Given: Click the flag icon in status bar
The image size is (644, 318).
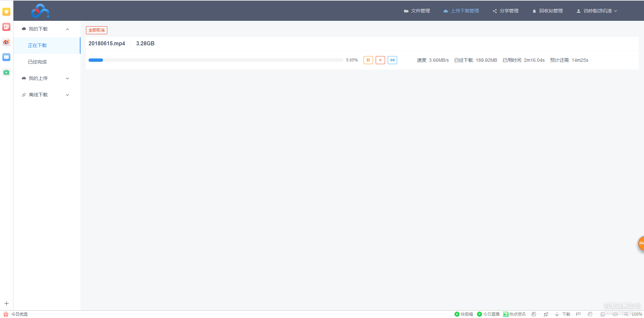Looking at the screenshot, I should click(578, 314).
